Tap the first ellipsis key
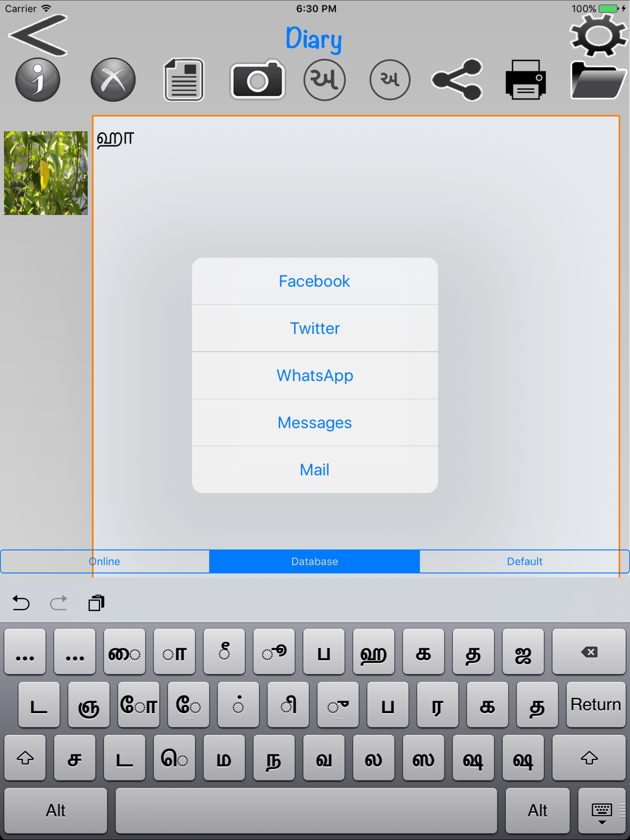 [x=25, y=652]
